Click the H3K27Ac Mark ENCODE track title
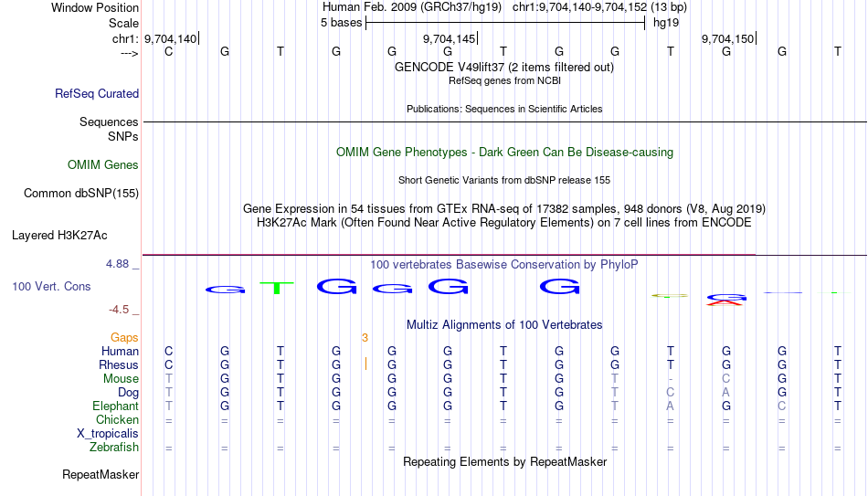The height and width of the screenshot is (496, 868). 504,223
